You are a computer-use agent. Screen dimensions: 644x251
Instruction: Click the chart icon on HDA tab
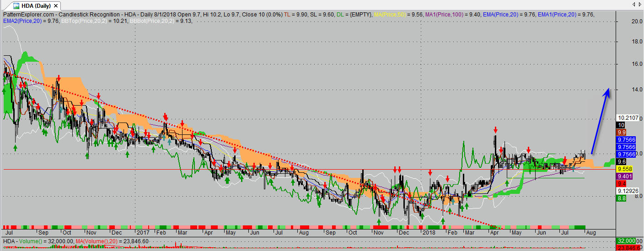point(16,6)
